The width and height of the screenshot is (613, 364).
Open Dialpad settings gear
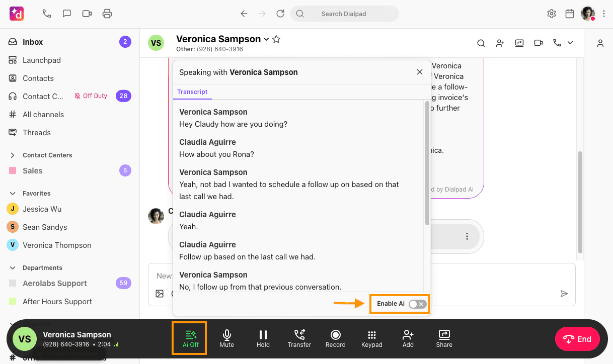551,14
